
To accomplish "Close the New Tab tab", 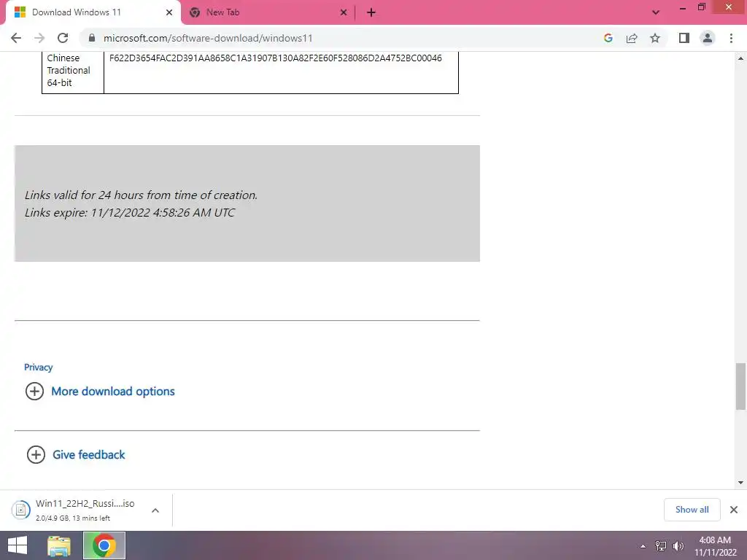I will click(x=344, y=12).
